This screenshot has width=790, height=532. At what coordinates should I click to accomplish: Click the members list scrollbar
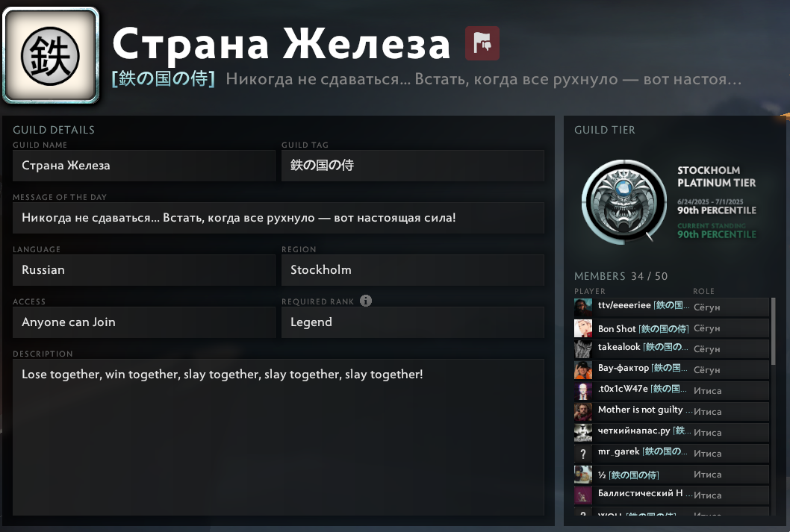pos(773,331)
